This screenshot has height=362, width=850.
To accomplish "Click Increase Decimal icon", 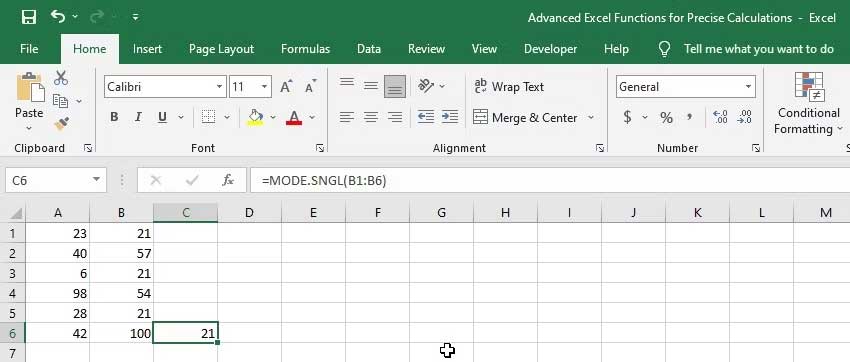I will (720, 117).
